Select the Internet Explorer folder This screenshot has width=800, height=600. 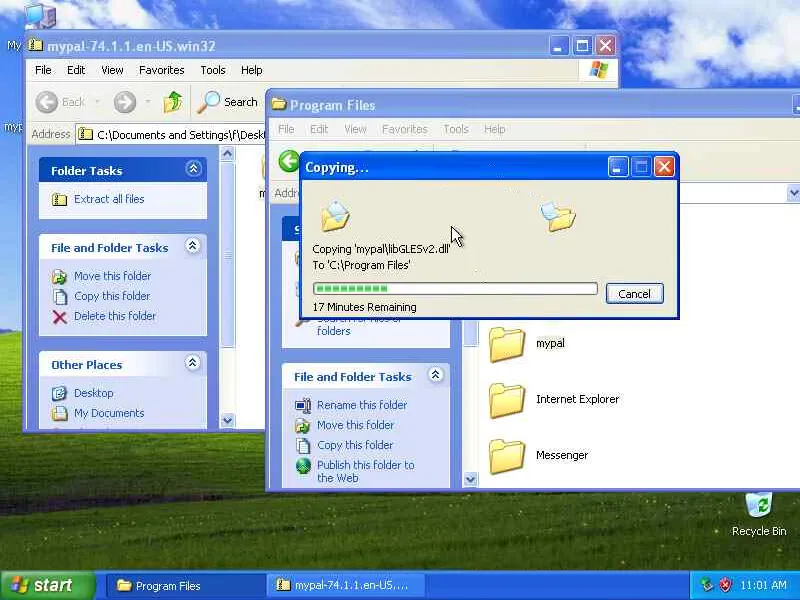click(x=555, y=399)
